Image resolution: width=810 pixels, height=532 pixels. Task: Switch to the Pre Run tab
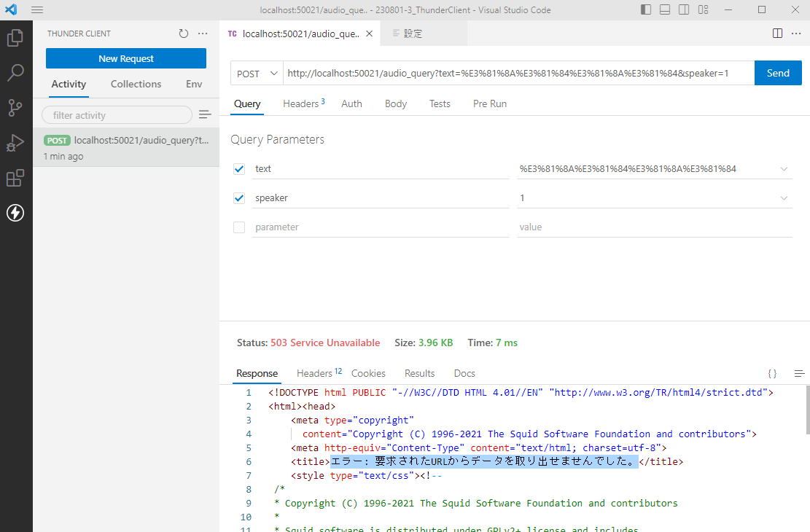(490, 103)
